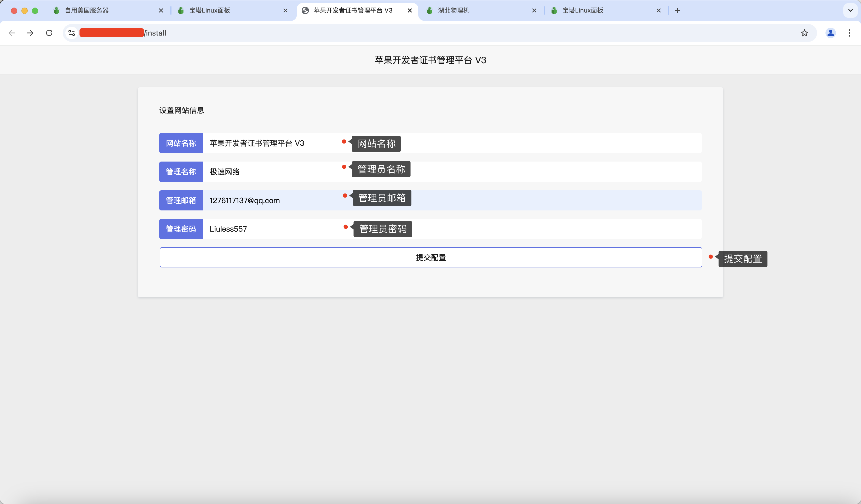Screen dimensions: 861x504
Task: Switch to the first 宝塔Linux面板 tab
Action: [x=232, y=11]
